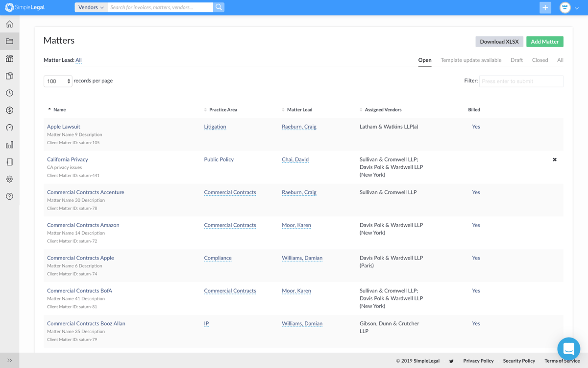This screenshot has width=588, height=368.
Task: Click Yes billed for Apple Lawsuit
Action: click(476, 127)
